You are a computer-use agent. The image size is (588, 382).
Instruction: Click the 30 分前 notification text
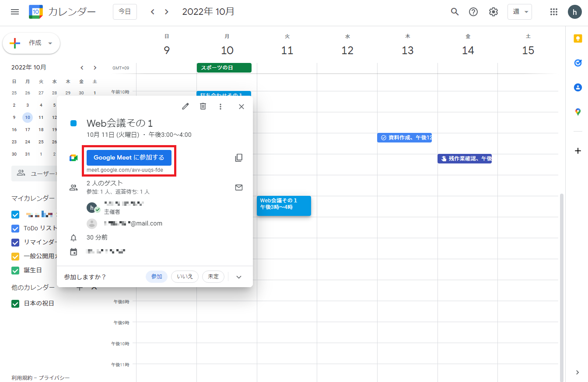pos(97,237)
